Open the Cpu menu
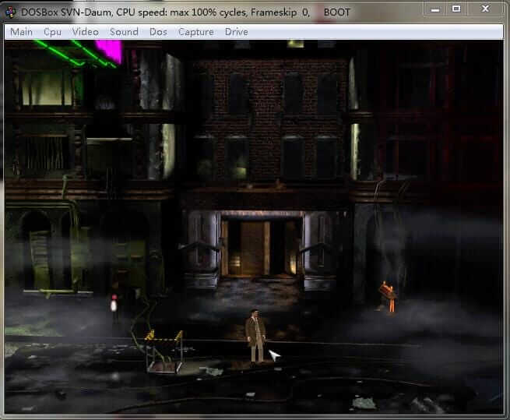 (52, 32)
